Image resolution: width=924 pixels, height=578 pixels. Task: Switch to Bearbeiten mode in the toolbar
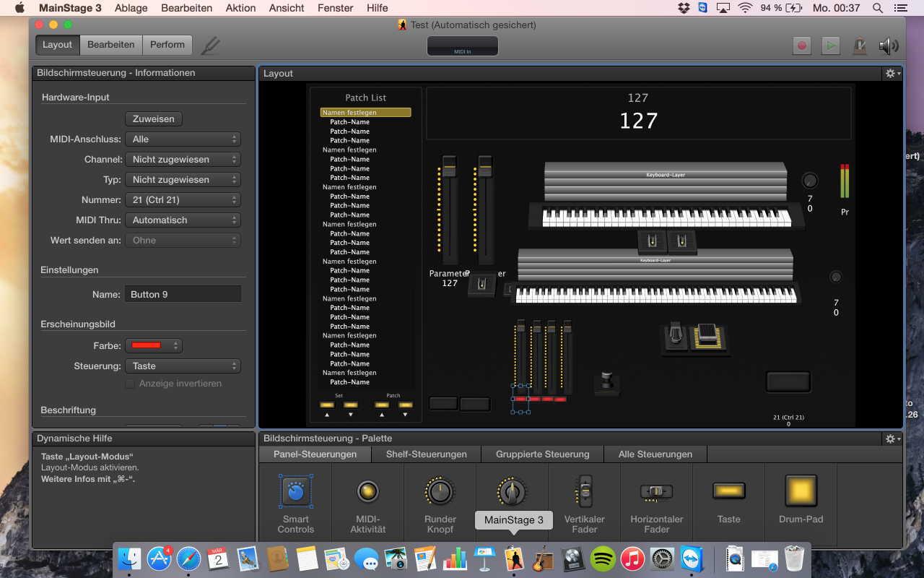tap(111, 45)
